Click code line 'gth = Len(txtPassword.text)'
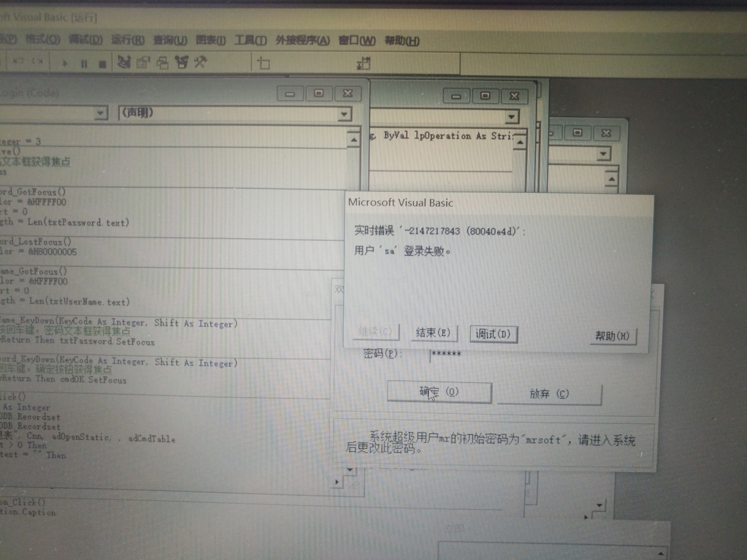Viewport: 747px width, 560px height. pyautogui.click(x=65, y=222)
